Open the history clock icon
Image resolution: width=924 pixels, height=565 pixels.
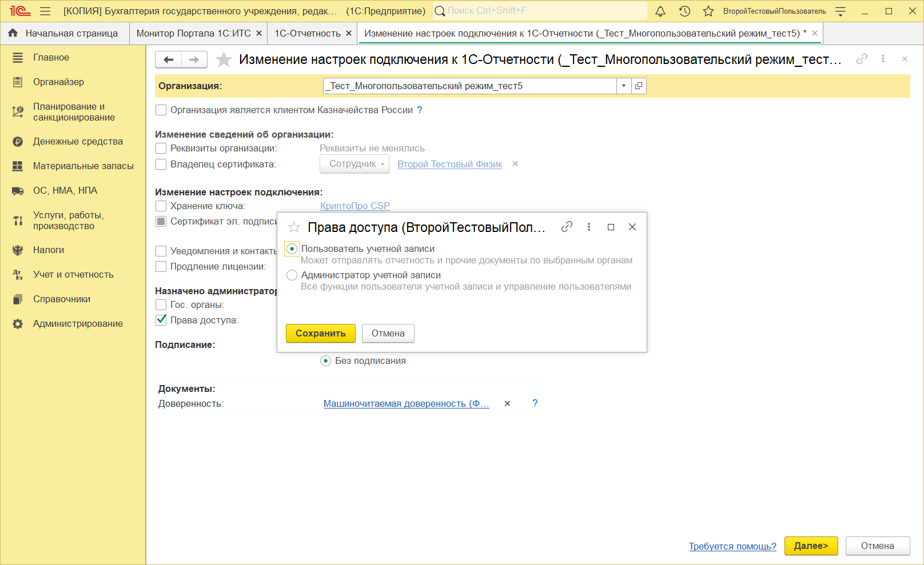point(684,11)
